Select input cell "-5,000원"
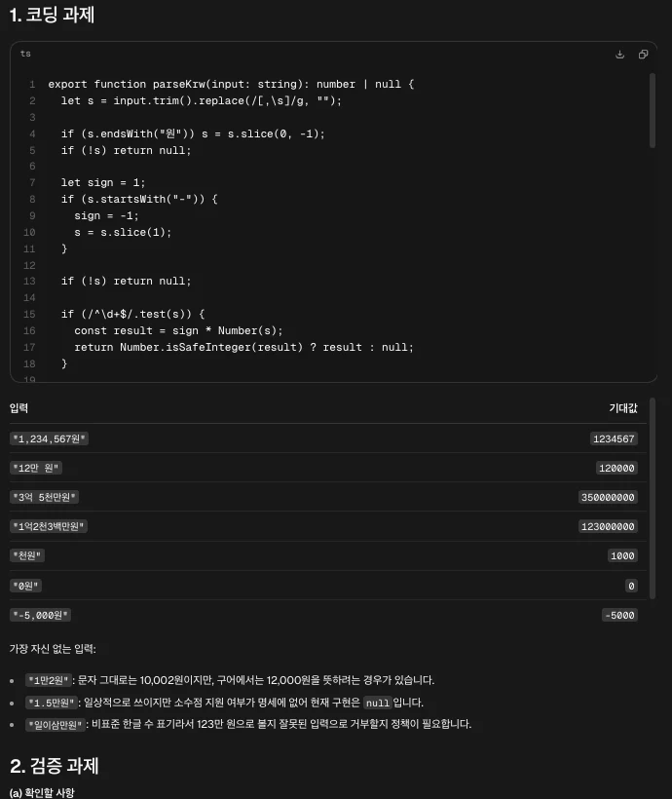 (x=40, y=615)
